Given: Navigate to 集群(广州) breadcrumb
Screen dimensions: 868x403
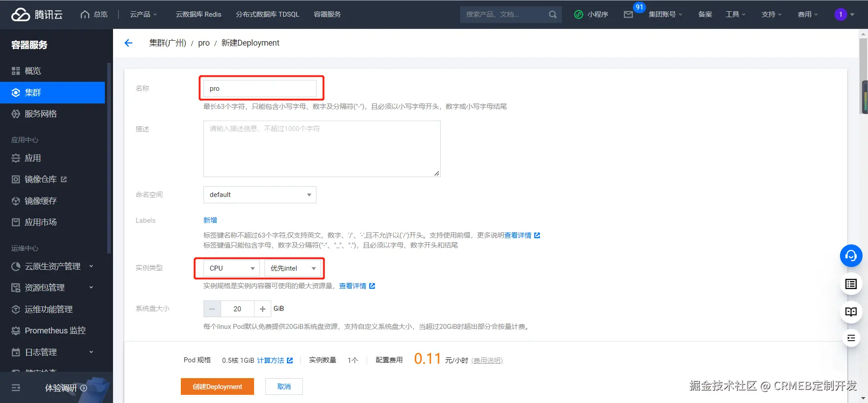Looking at the screenshot, I should tap(168, 43).
